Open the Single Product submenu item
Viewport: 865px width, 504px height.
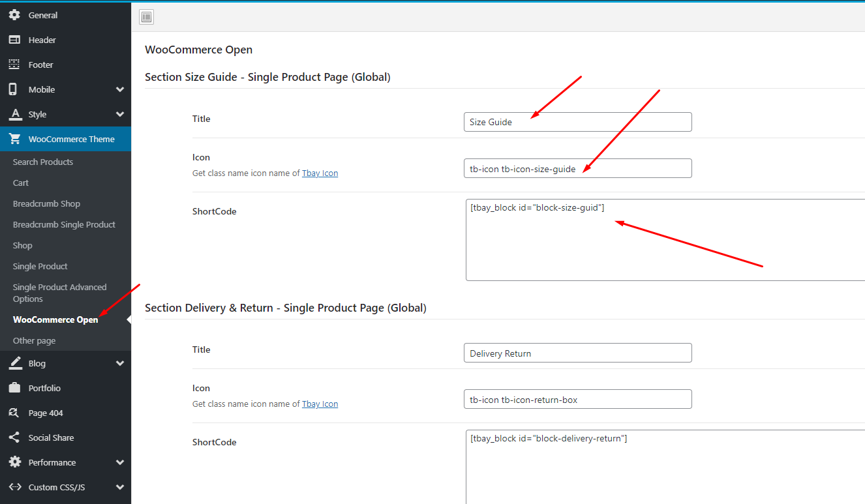tap(40, 266)
